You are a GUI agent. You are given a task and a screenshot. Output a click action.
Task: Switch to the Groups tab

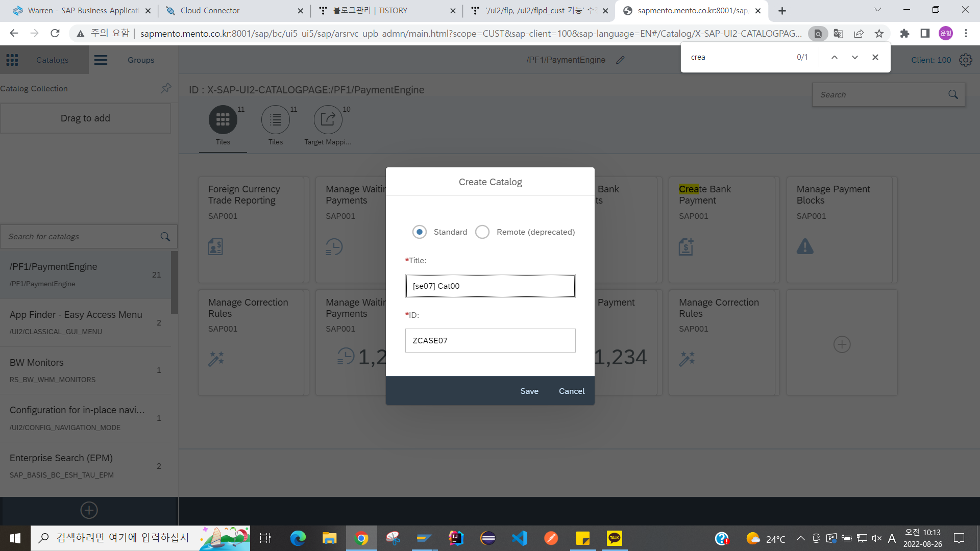[x=141, y=60]
